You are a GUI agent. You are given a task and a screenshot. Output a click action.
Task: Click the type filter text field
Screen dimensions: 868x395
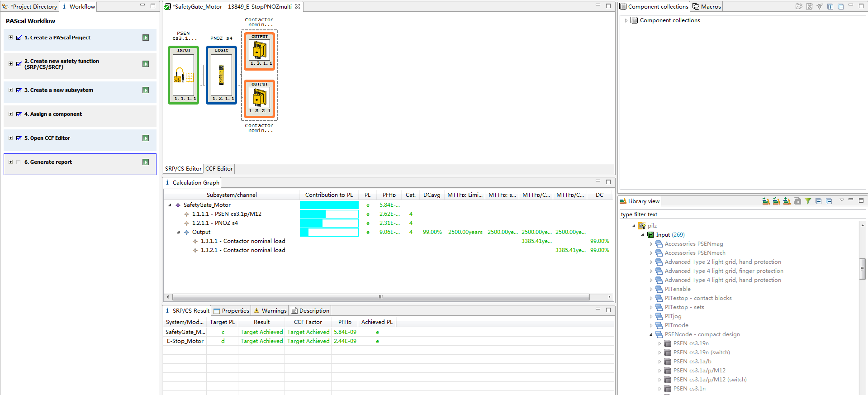742,214
